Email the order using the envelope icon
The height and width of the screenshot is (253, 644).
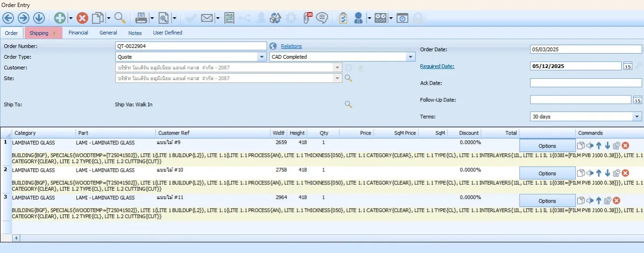[x=207, y=18]
